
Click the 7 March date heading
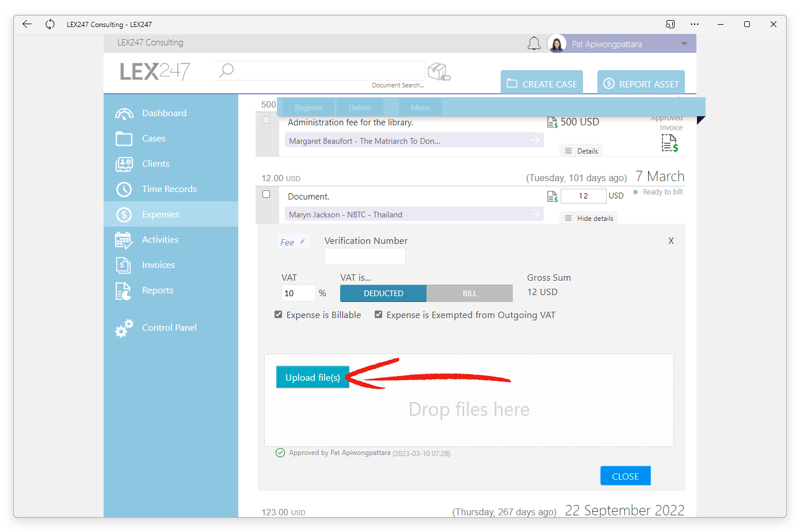tap(660, 176)
